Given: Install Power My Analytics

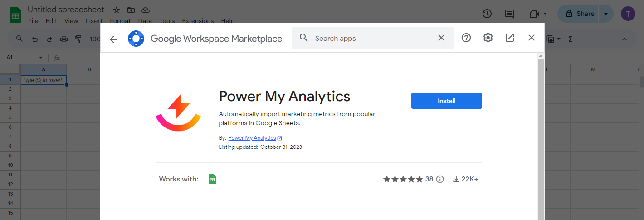Looking at the screenshot, I should point(446,101).
